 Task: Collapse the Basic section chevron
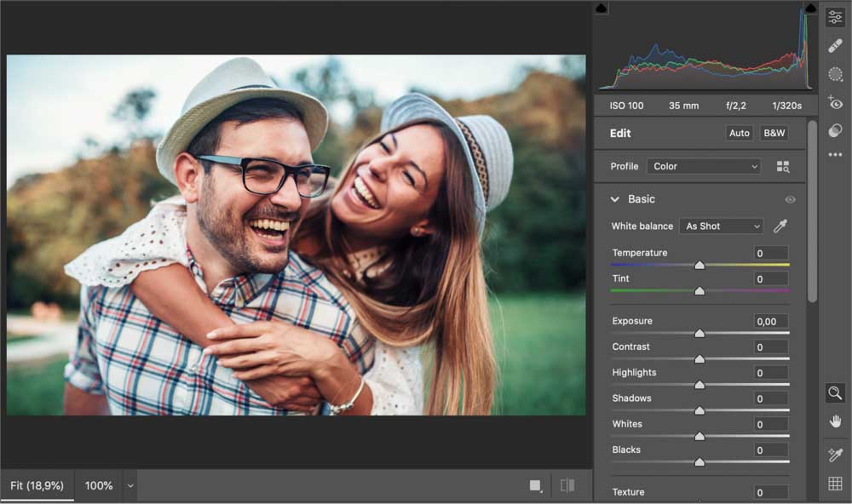pos(614,199)
